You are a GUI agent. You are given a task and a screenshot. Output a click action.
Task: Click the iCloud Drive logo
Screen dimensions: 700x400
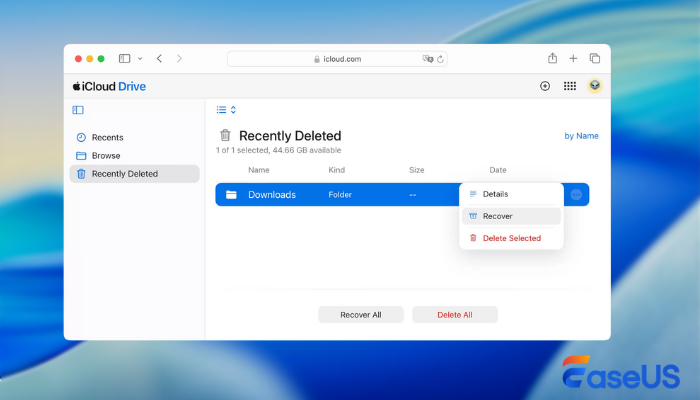109,86
